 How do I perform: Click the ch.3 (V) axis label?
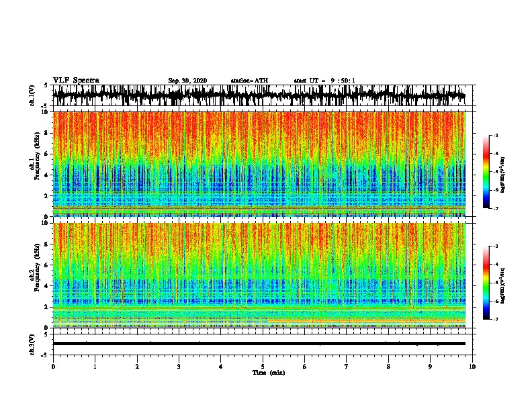32,345
